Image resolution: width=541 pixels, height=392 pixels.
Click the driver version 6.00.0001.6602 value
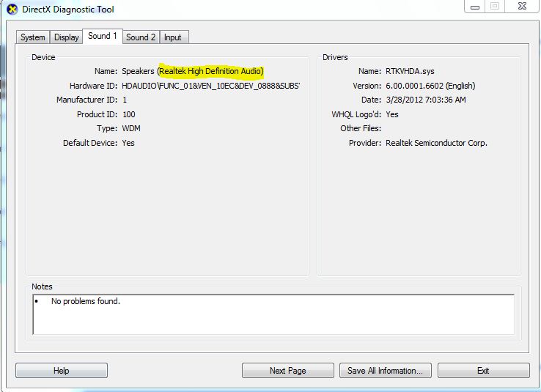(430, 86)
